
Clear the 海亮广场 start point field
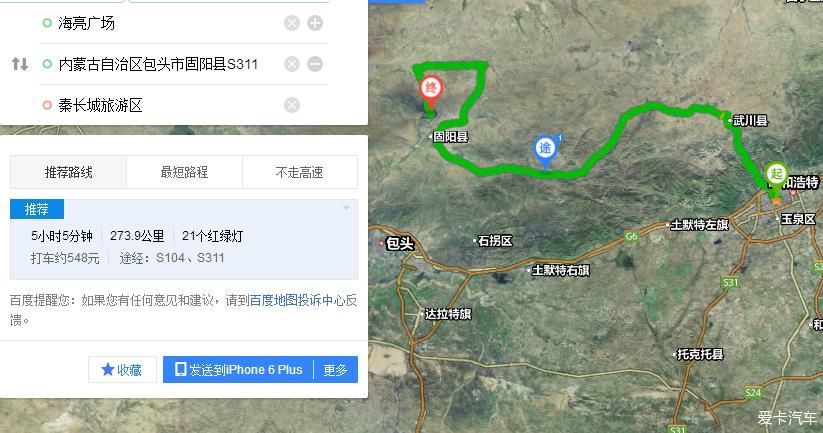[292, 23]
